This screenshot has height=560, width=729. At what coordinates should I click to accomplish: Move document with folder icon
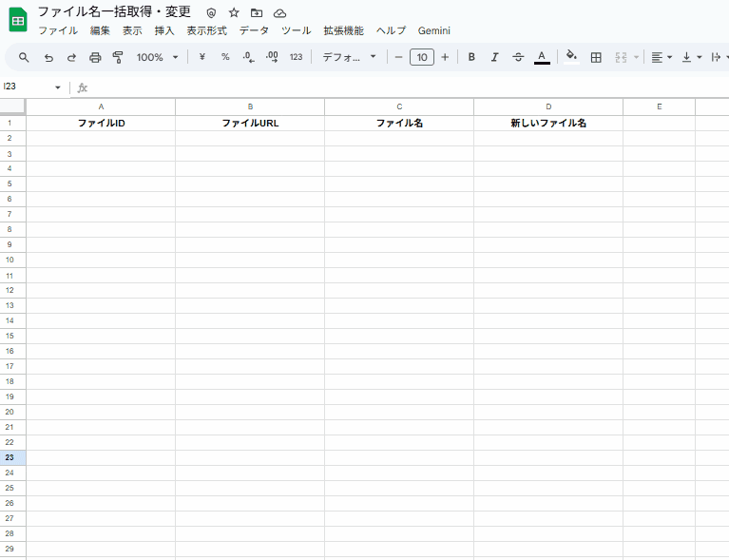click(x=257, y=12)
